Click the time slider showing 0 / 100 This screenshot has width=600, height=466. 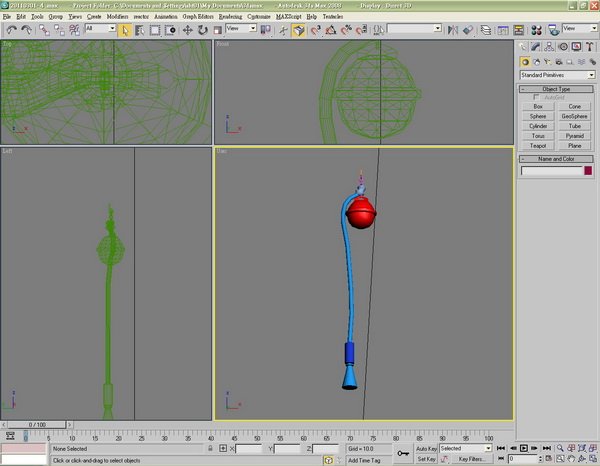(x=37, y=425)
